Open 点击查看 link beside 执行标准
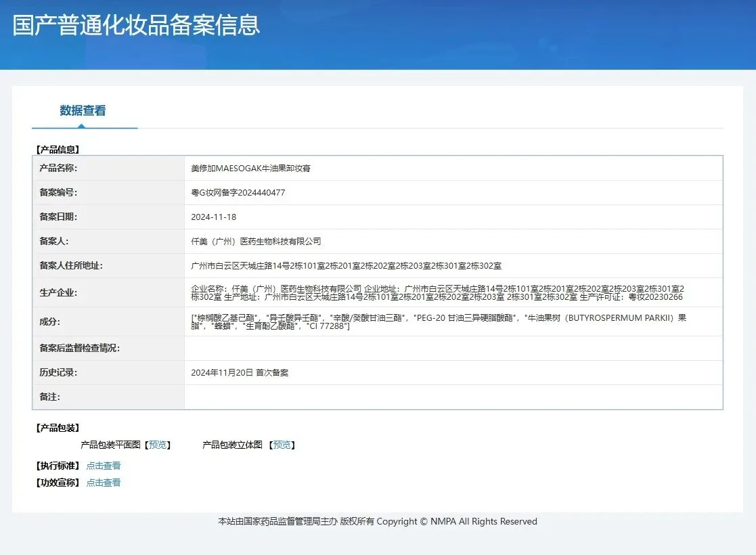Image resolution: width=756 pixels, height=555 pixels. (x=103, y=466)
